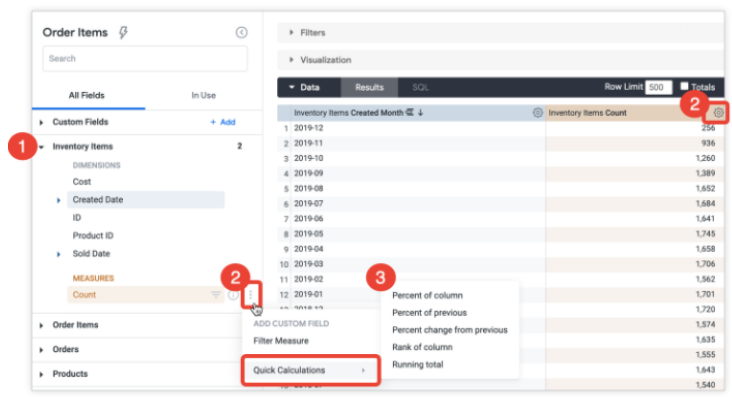Enable the Totals checkbox
This screenshot has height=397, width=732.
coord(684,86)
